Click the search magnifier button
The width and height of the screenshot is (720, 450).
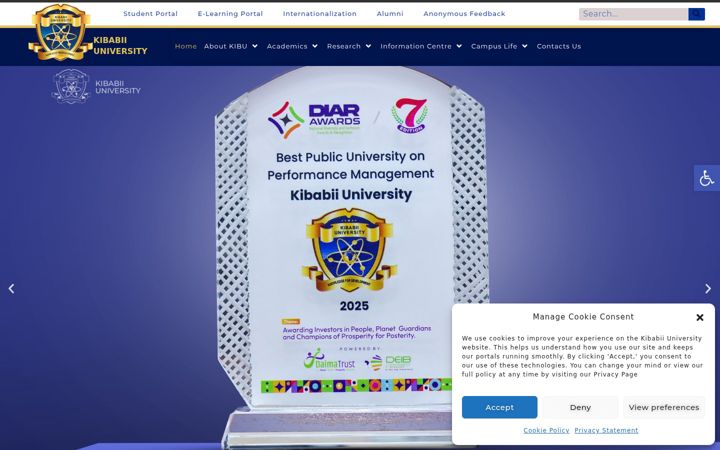click(696, 14)
